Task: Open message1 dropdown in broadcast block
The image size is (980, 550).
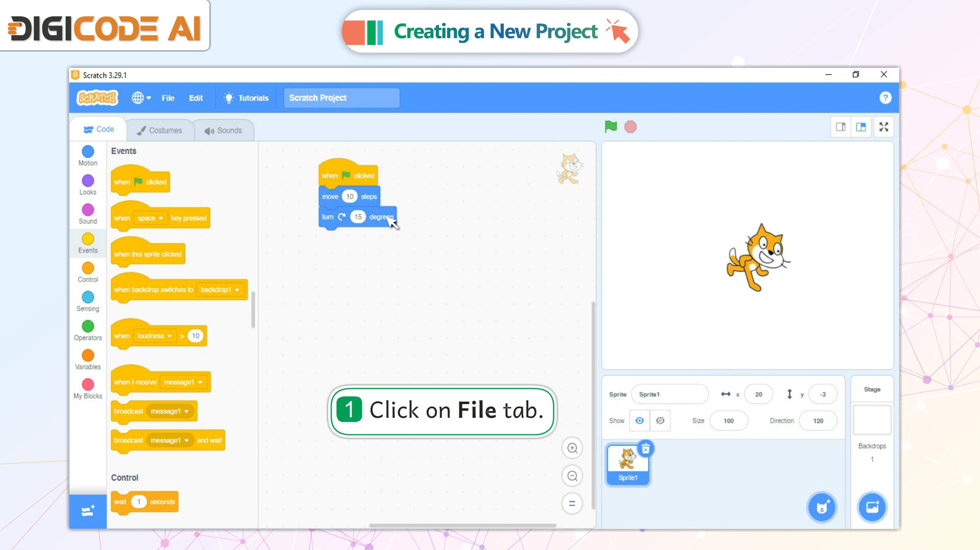Action: pyautogui.click(x=169, y=411)
